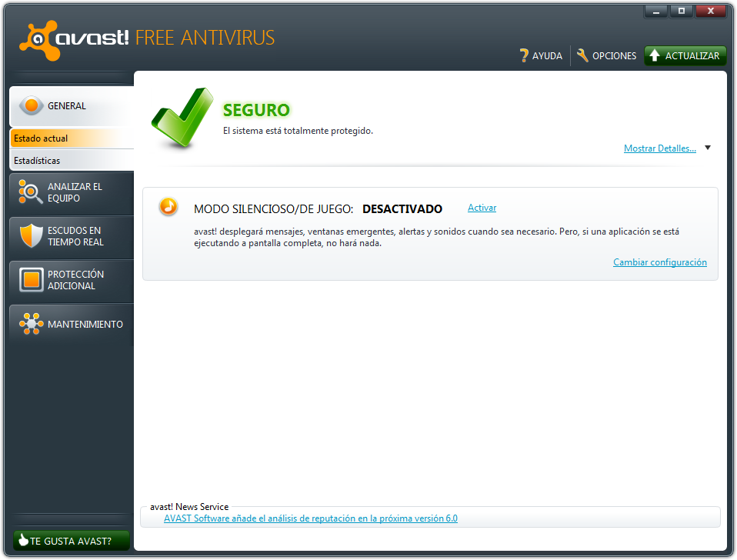Open Estadísticas submenu item
Image resolution: width=737 pixels, height=560 pixels.
click(x=72, y=161)
